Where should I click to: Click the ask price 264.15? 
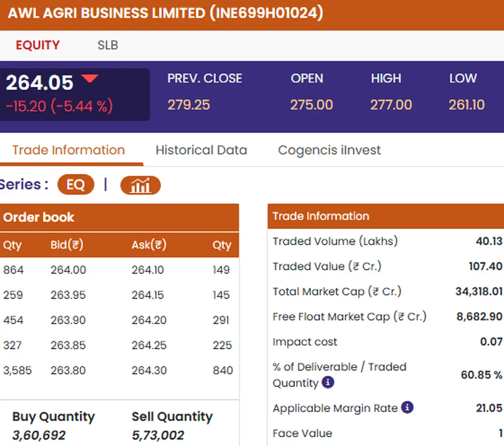pyautogui.click(x=148, y=295)
